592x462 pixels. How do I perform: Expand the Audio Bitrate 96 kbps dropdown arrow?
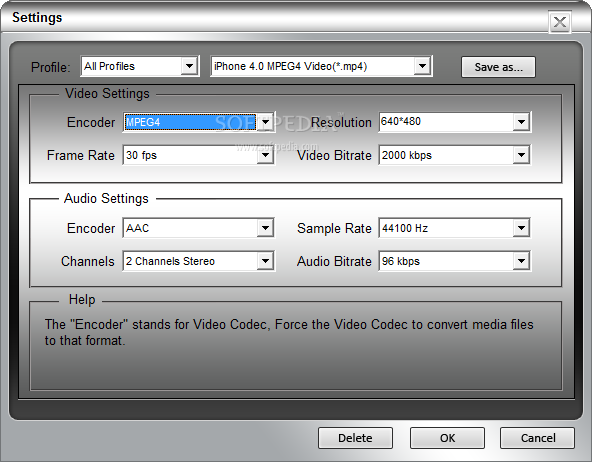[x=521, y=261]
